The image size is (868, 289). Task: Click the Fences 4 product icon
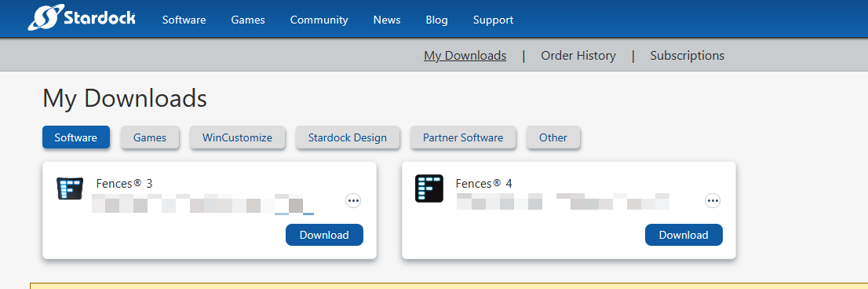coord(429,188)
